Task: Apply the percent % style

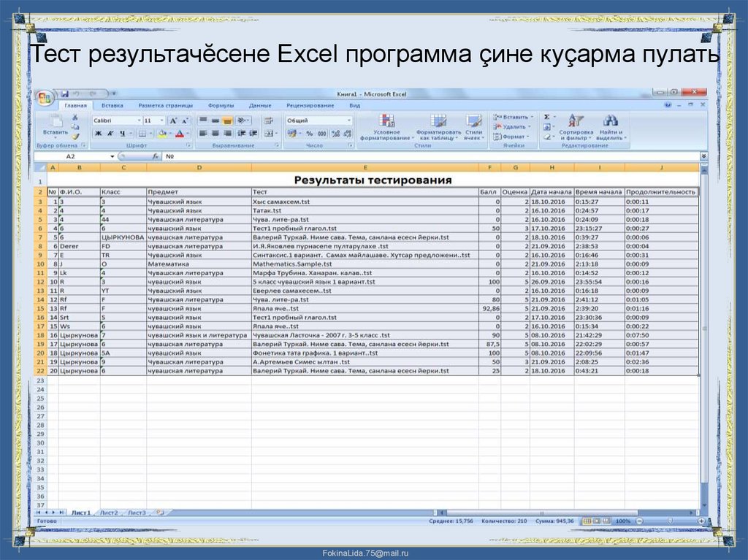Action: pyautogui.click(x=310, y=134)
